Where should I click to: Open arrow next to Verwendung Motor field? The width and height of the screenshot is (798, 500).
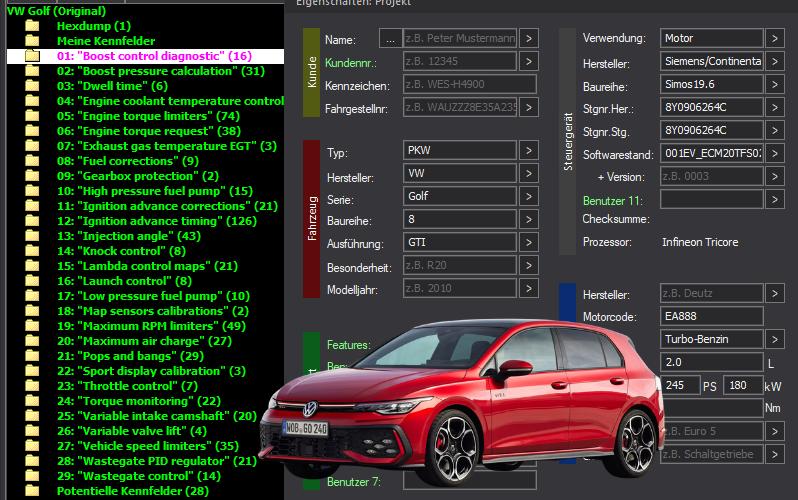[x=775, y=38]
